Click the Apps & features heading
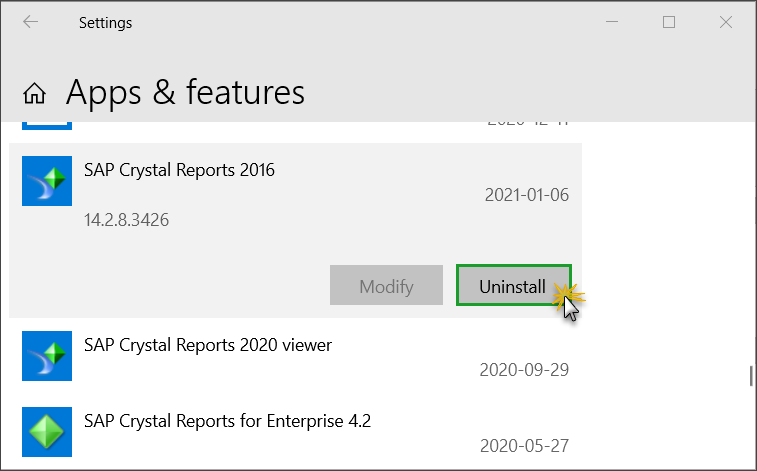The width and height of the screenshot is (757, 471). point(185,92)
